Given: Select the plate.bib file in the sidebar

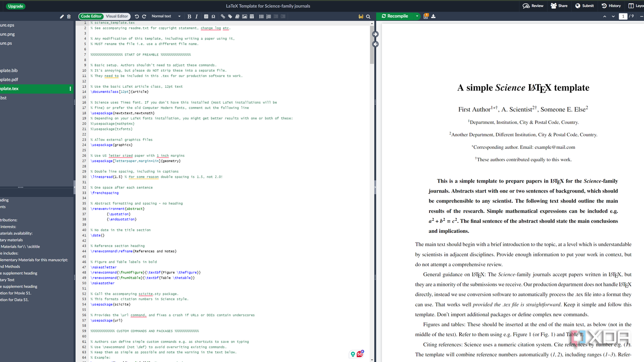Looking at the screenshot, I should point(10,70).
